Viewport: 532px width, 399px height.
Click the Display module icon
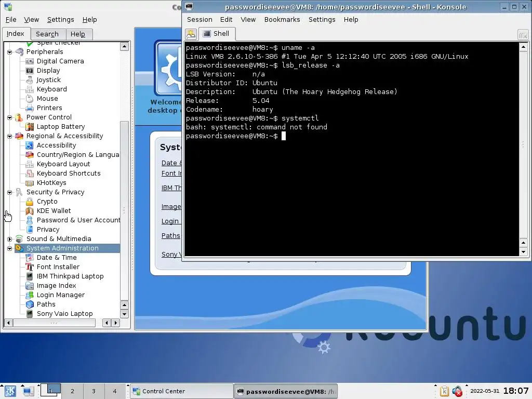pyautogui.click(x=30, y=71)
